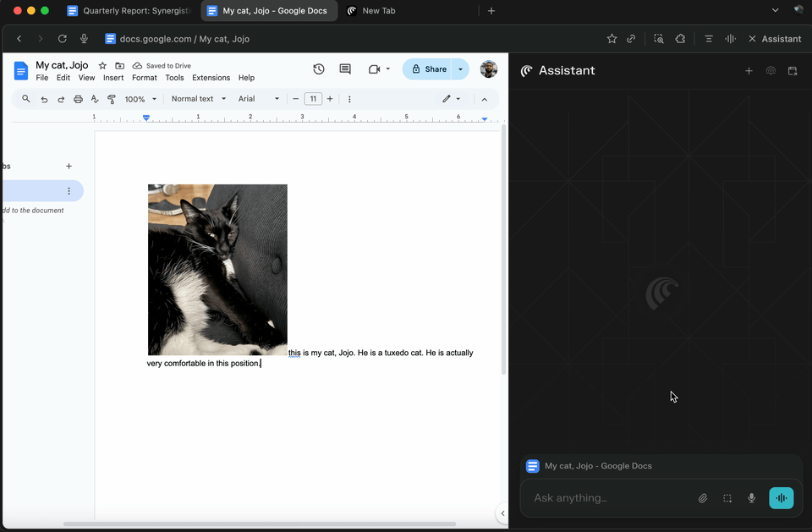The image size is (812, 532).
Task: Start a new Assistant chat with plus icon
Action: 749,71
